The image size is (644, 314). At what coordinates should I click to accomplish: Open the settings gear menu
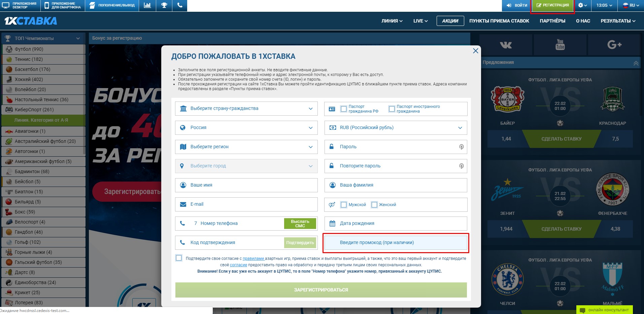point(582,5)
